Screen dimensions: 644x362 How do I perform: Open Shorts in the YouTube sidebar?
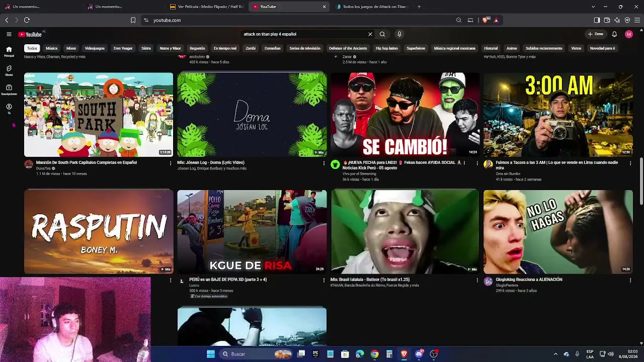pos(9,70)
